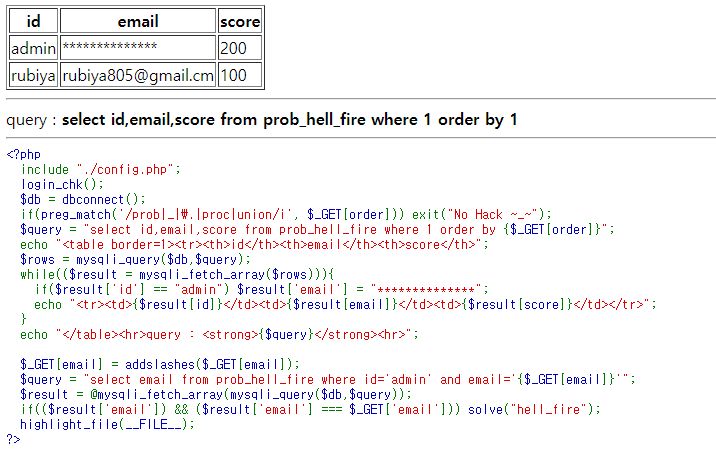716x453 pixels.
Task: Select the masked asterisks email cell
Action: point(138,48)
